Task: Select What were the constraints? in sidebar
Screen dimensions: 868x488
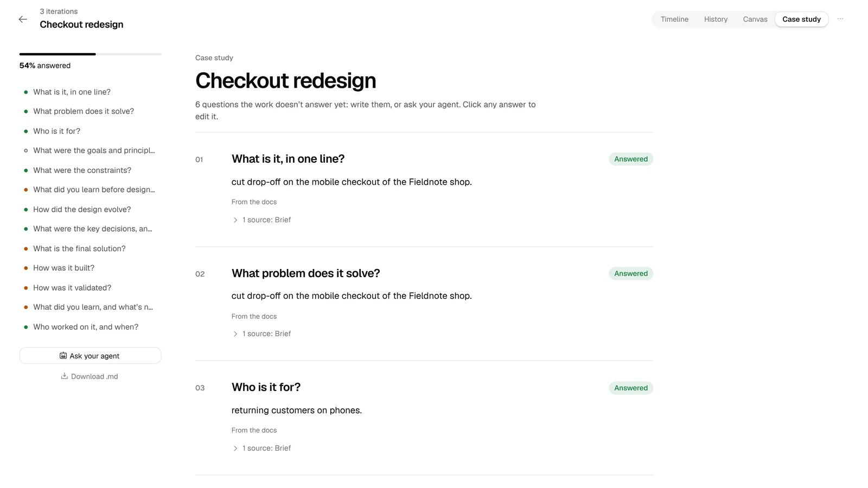Action: tap(82, 170)
